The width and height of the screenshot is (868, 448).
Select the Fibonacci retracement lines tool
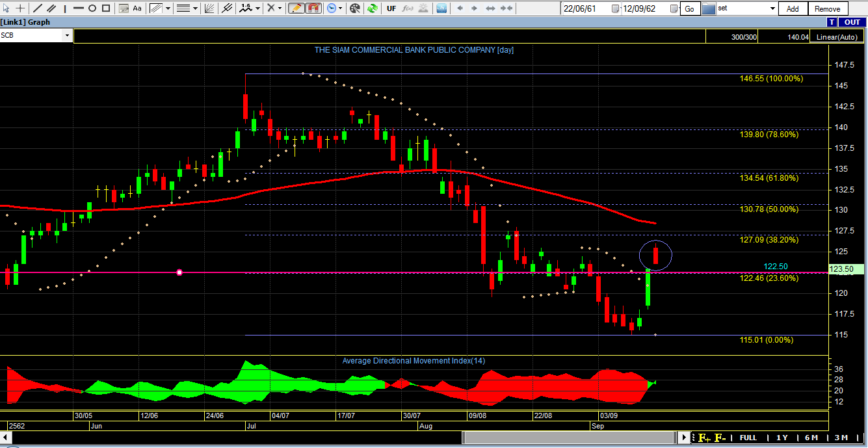(183, 8)
